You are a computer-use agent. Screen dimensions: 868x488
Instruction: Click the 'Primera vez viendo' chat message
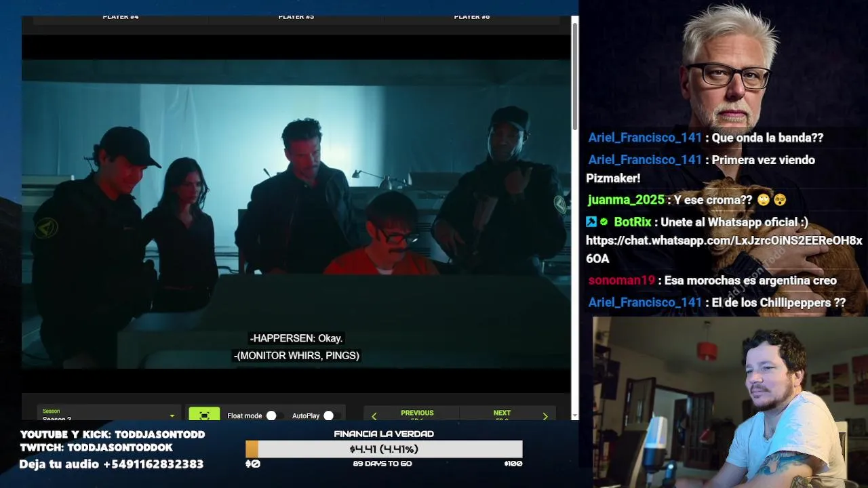click(764, 160)
